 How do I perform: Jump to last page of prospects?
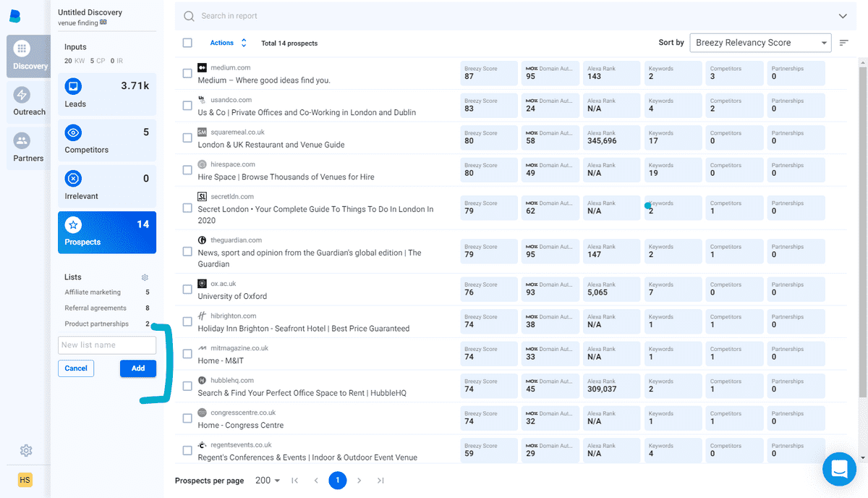[380, 480]
